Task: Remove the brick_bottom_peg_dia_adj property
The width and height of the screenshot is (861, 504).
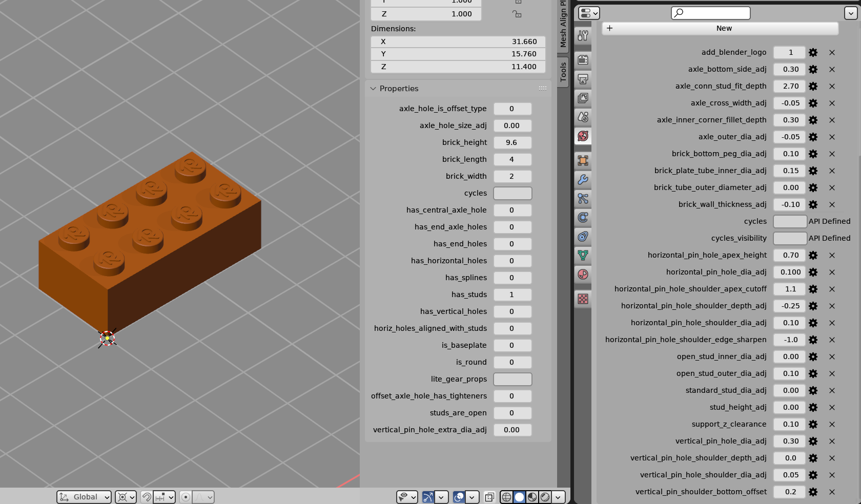Action: [832, 154]
